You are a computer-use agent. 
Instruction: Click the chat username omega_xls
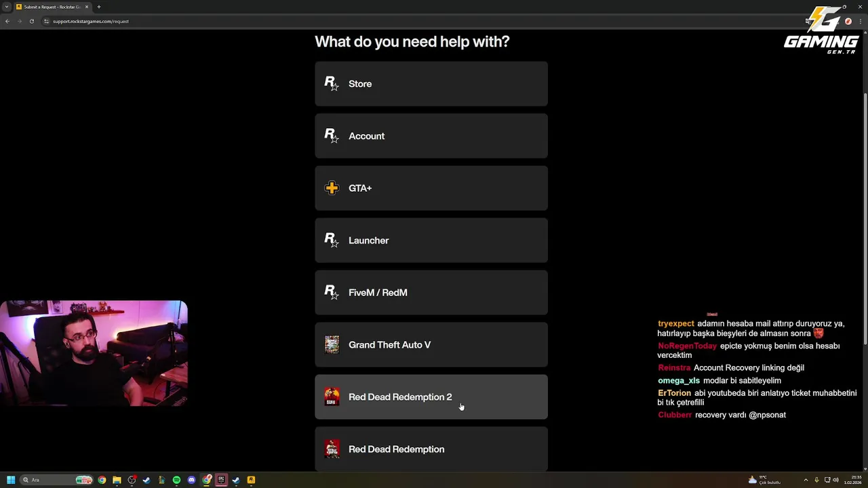(679, 380)
